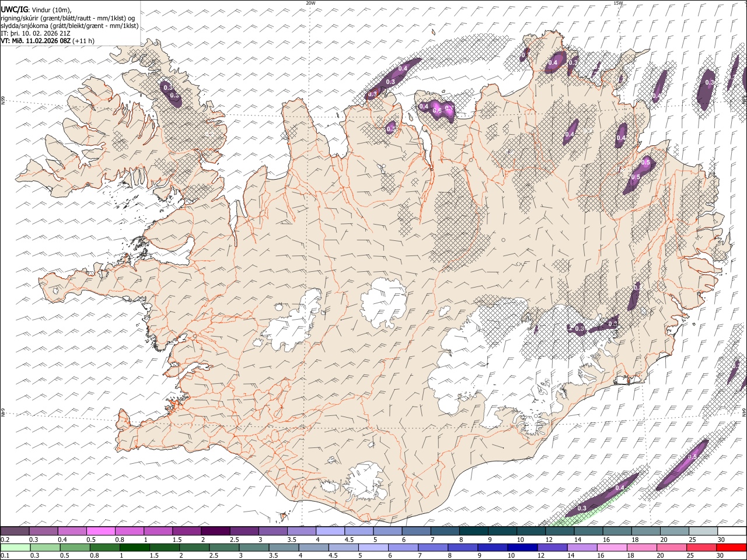Choose the light lavender upper swatch labeled 4

(x=330, y=531)
